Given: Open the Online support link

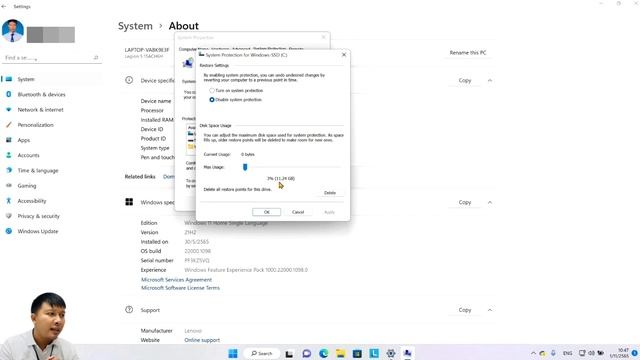Looking at the screenshot, I should pyautogui.click(x=202, y=340).
